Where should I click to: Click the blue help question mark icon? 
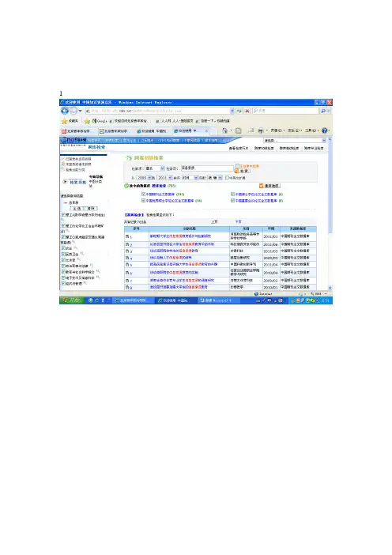[x=324, y=130]
